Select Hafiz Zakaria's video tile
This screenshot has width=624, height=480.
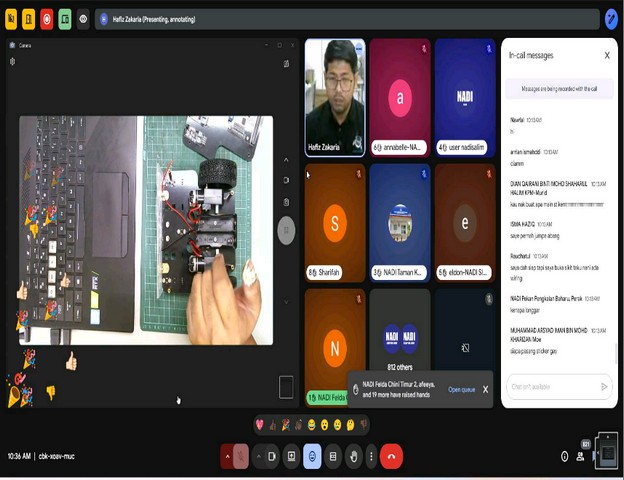[334, 97]
